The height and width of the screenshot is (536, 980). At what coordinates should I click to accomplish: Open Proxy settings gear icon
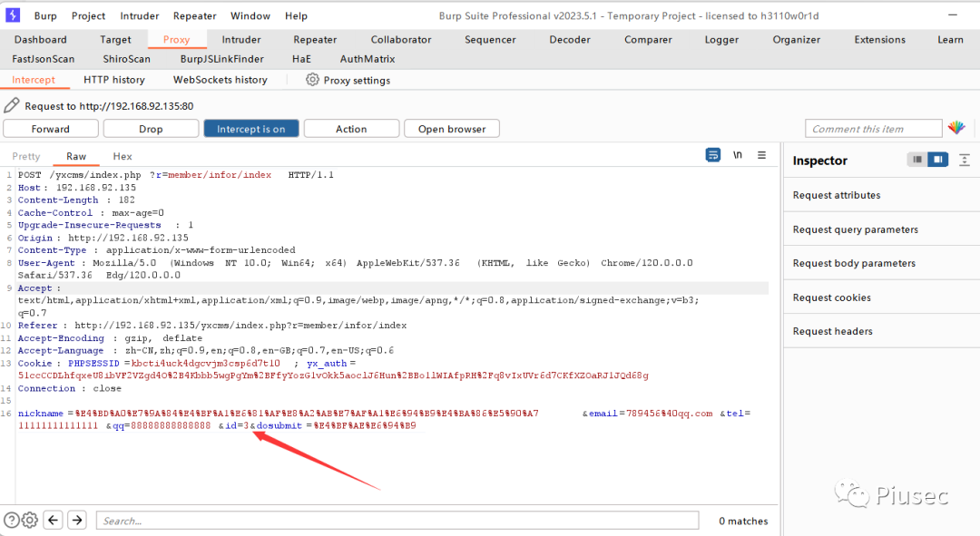point(312,80)
